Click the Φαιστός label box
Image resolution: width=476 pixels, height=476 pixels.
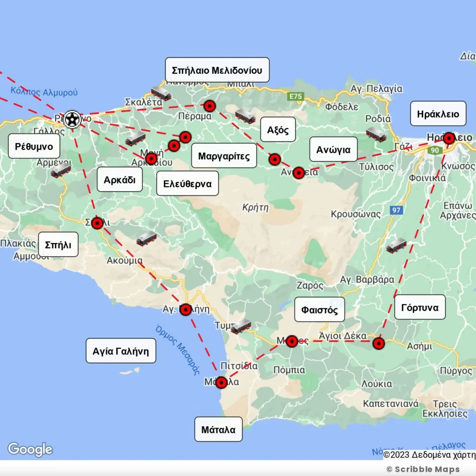tap(319, 310)
